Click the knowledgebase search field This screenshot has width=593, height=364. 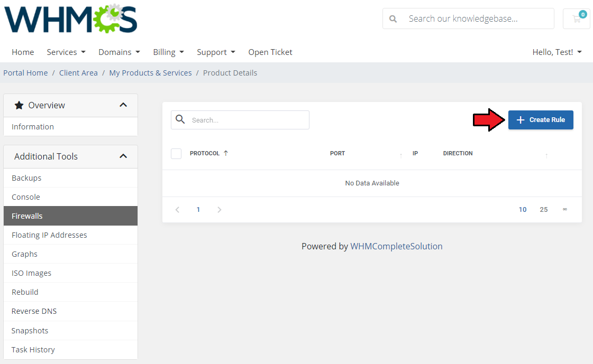[x=468, y=18]
